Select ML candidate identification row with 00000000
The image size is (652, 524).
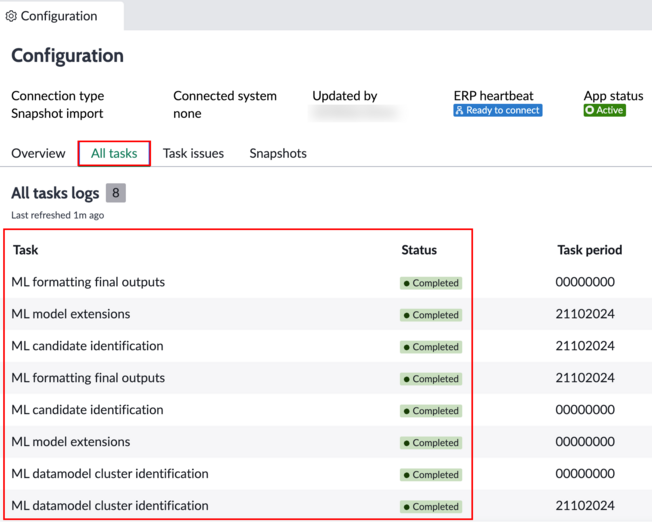point(326,410)
